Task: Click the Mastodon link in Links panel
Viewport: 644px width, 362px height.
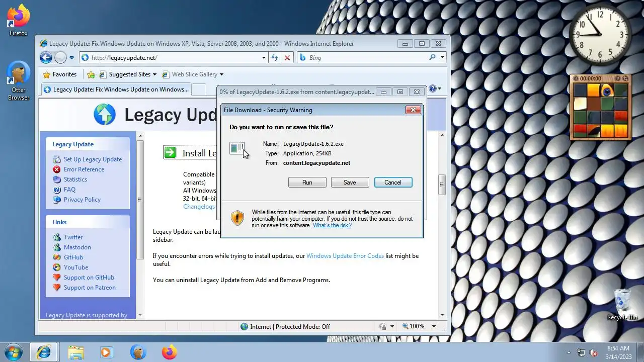Action: (77, 247)
